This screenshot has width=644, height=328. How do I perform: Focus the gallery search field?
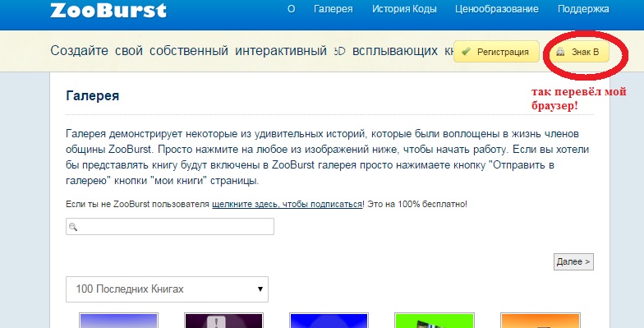(169, 227)
